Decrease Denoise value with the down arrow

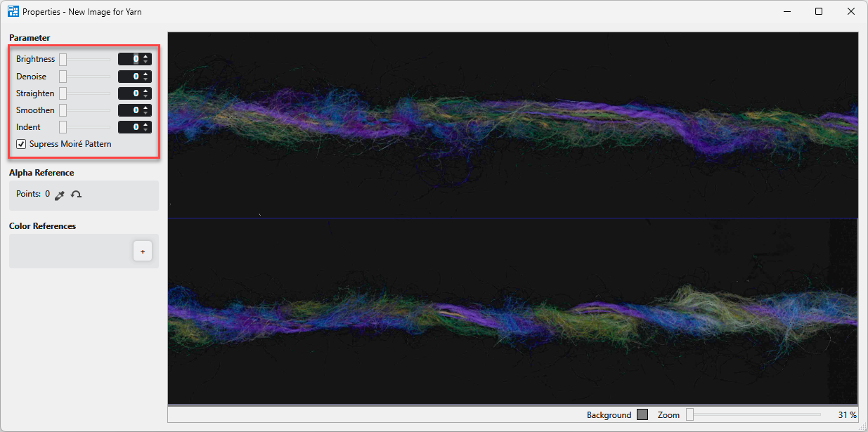tap(145, 79)
